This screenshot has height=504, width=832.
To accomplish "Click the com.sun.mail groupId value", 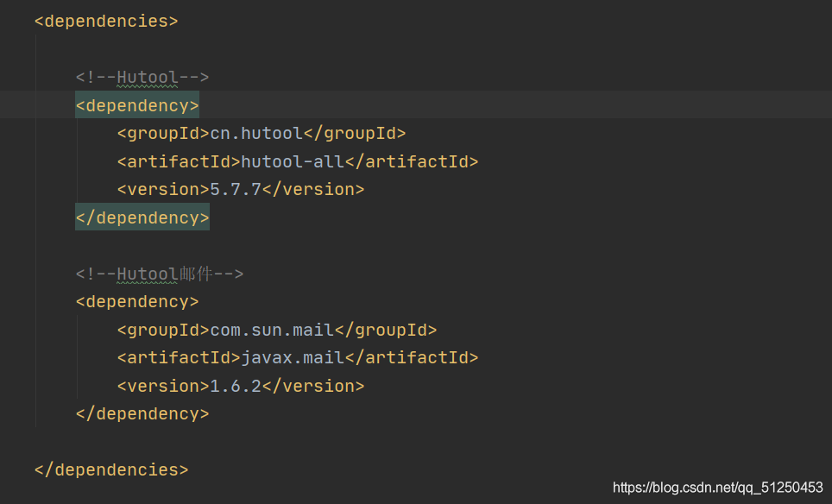I will pyautogui.click(x=272, y=330).
